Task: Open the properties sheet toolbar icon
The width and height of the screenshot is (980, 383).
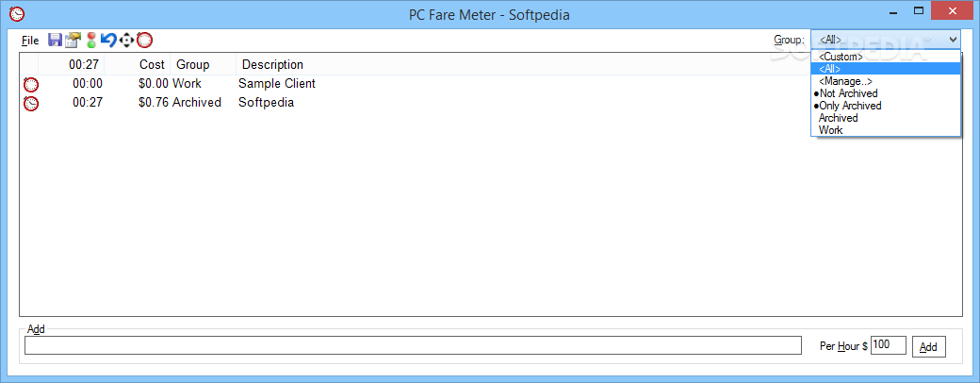Action: (x=73, y=41)
